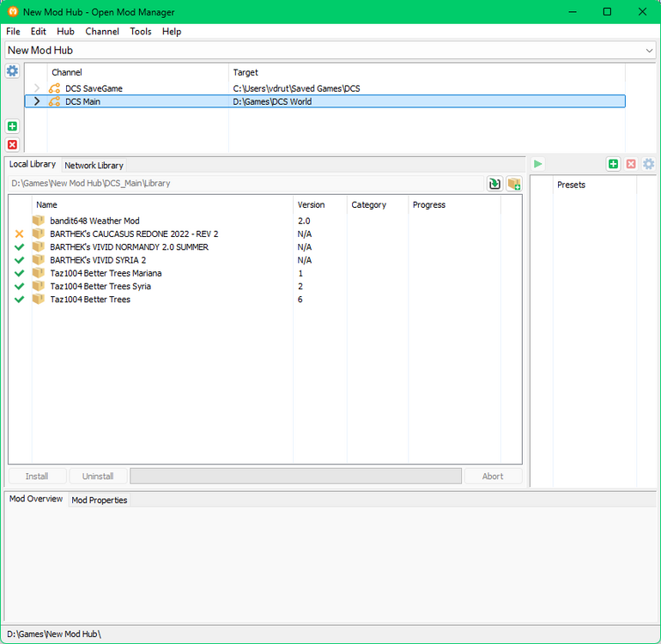Toggle checkmark for Taz1004 Better Trees Syria
Screen dimensions: 661x644
click(19, 286)
